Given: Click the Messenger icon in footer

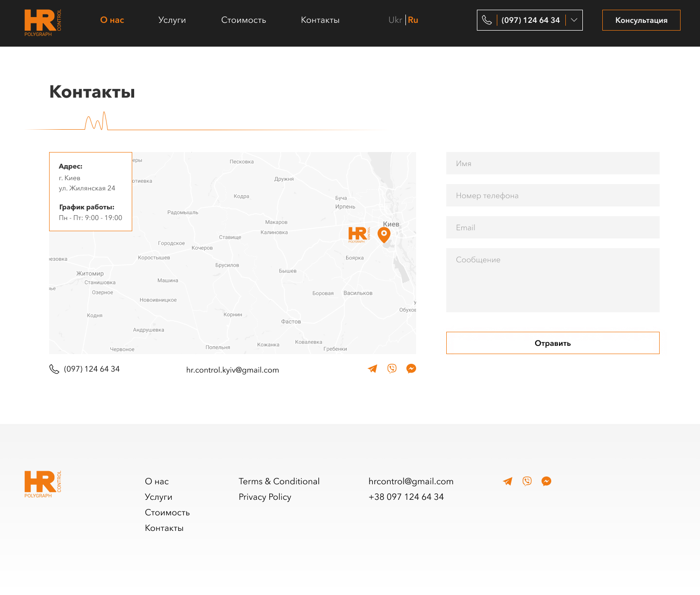Looking at the screenshot, I should [x=546, y=481].
